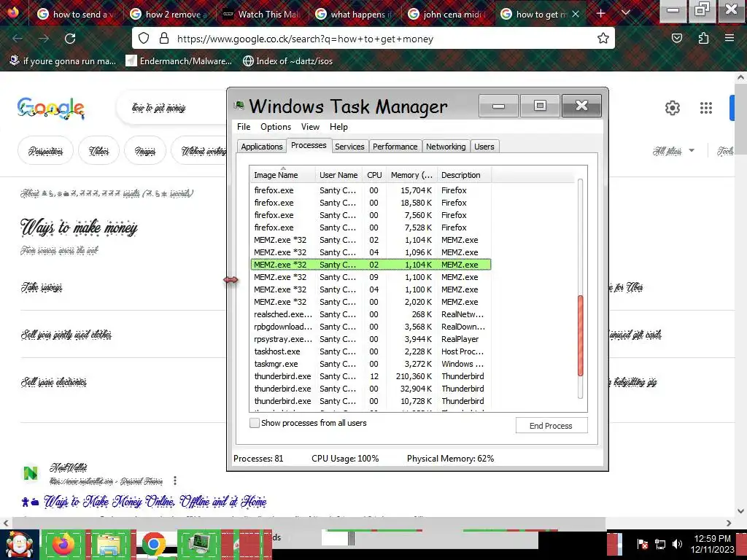Switch to the Performance tab
This screenshot has width=747, height=560.
click(395, 147)
